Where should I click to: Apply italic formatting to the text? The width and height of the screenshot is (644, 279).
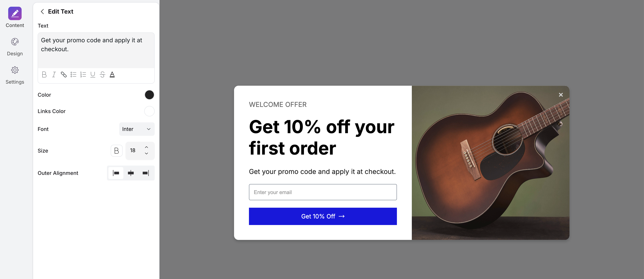(x=54, y=74)
